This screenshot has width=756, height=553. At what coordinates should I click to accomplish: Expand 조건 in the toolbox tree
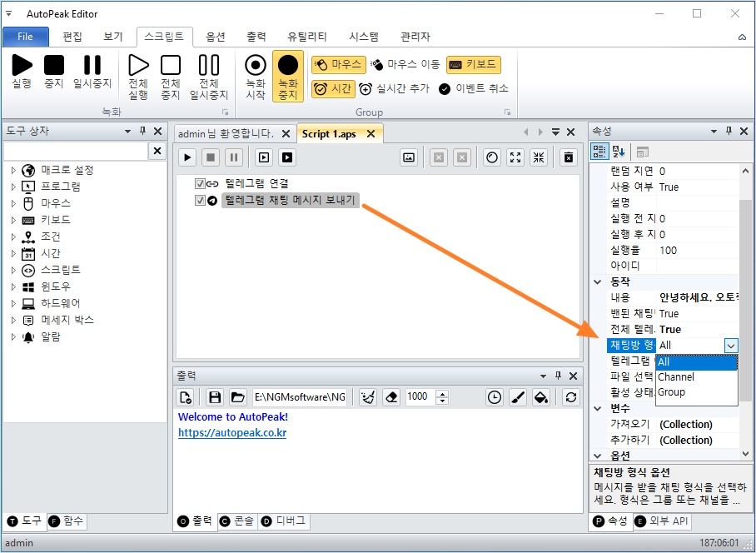coord(13,237)
